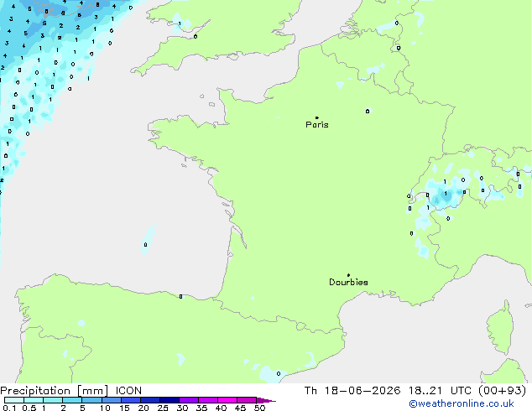Pick the 35–40 mm magenta legend swatch

(208, 400)
